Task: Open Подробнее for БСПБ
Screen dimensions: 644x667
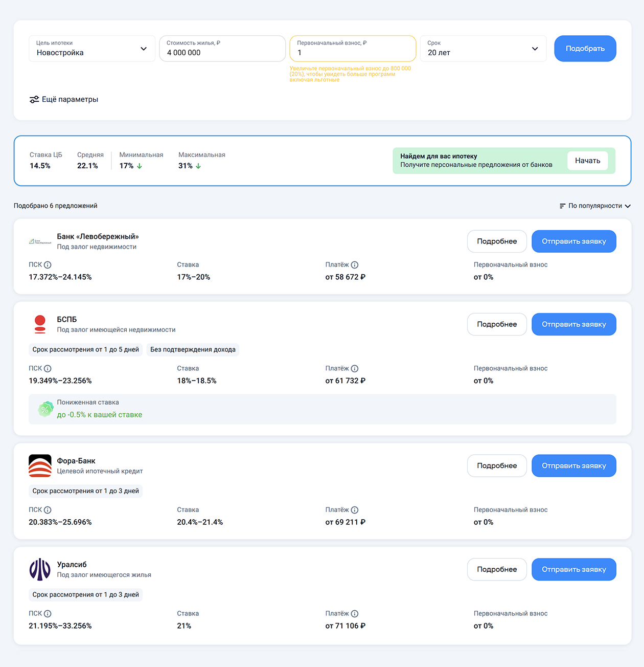Action: (497, 324)
